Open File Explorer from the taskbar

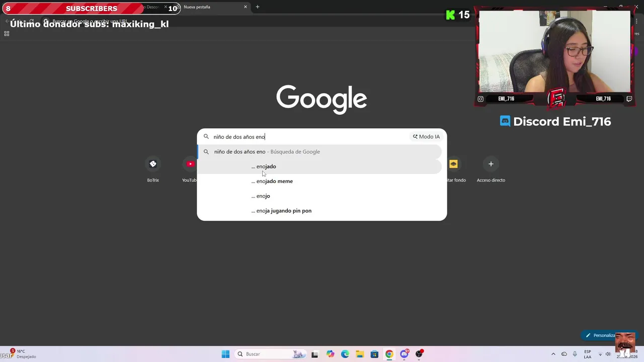360,354
